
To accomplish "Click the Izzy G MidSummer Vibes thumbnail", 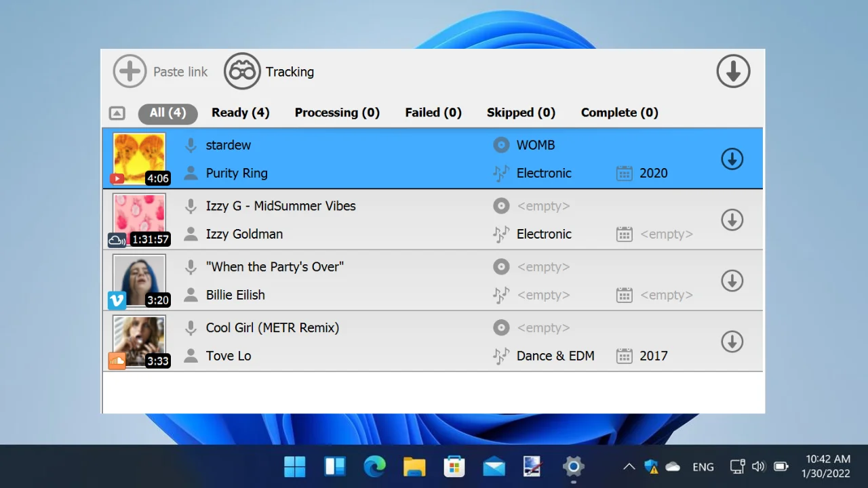I will [x=140, y=220].
